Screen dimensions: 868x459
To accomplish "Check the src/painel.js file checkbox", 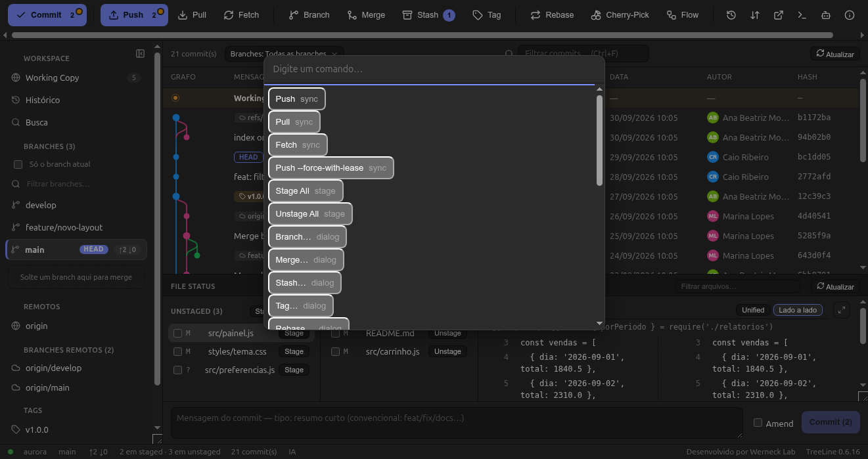I will tap(177, 334).
